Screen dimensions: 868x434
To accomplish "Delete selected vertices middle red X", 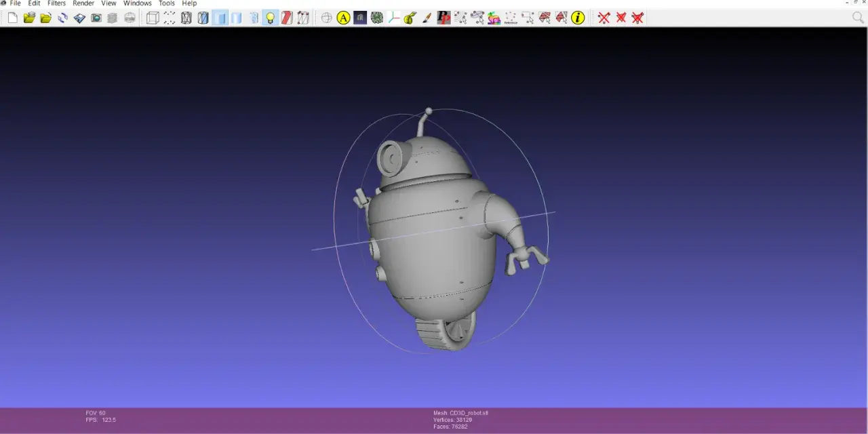I will pyautogui.click(x=620, y=18).
